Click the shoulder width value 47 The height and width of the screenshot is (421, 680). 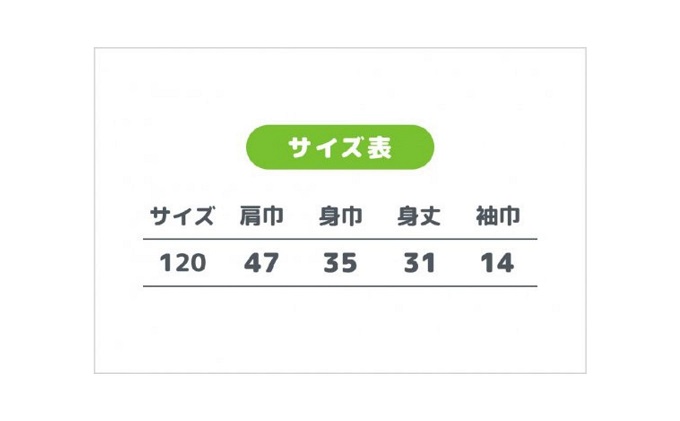point(261,263)
